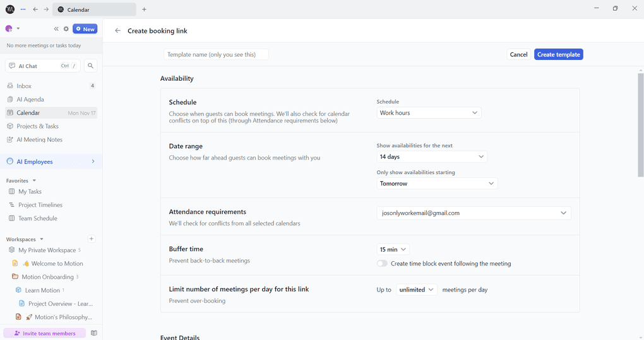Click the Create template button
Viewport: 644px width, 340px height.
(558, 55)
